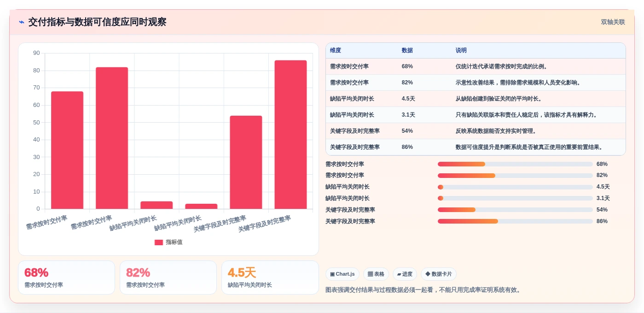Click the blue lightning icon beside the title
Image resolution: width=644 pixels, height=313 pixels.
pyautogui.click(x=22, y=22)
